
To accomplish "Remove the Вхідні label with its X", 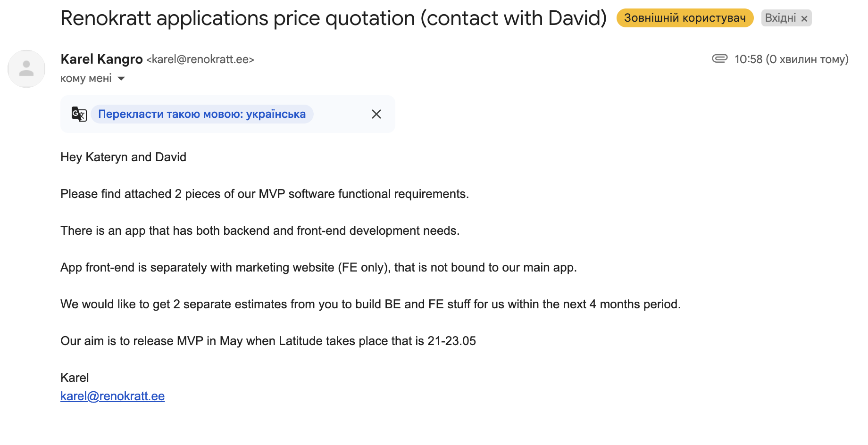I will [x=804, y=18].
